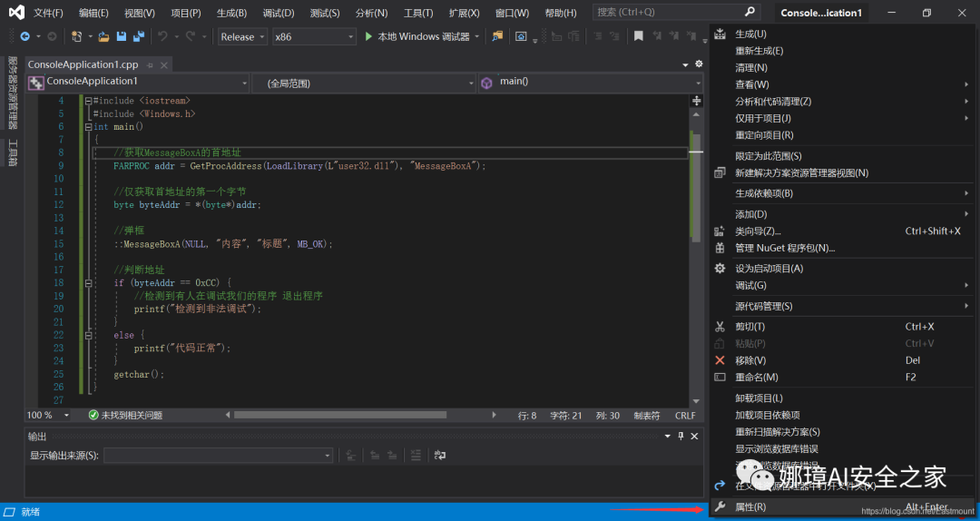Pin the ConsoleApplication1.cpp tab
Viewport: 980px width, 521px height.
149,64
